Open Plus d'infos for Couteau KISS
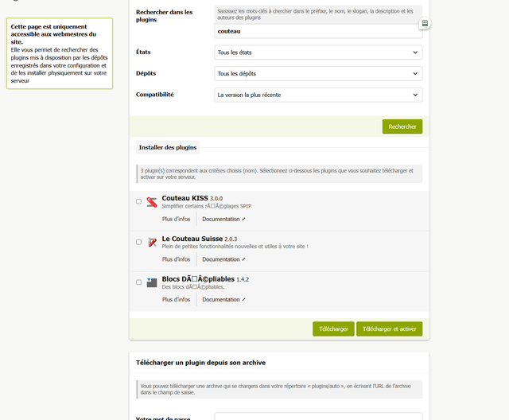This screenshot has width=509, height=420. (x=176, y=219)
